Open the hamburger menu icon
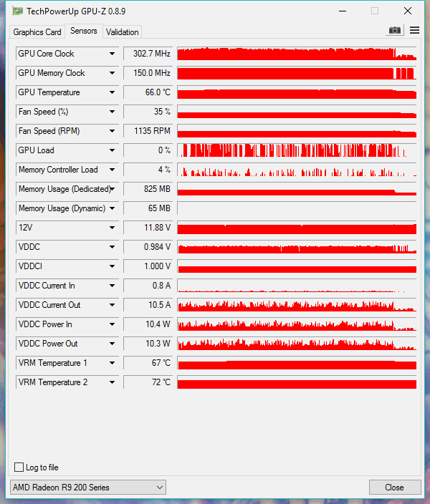430x504 pixels. pyautogui.click(x=414, y=30)
